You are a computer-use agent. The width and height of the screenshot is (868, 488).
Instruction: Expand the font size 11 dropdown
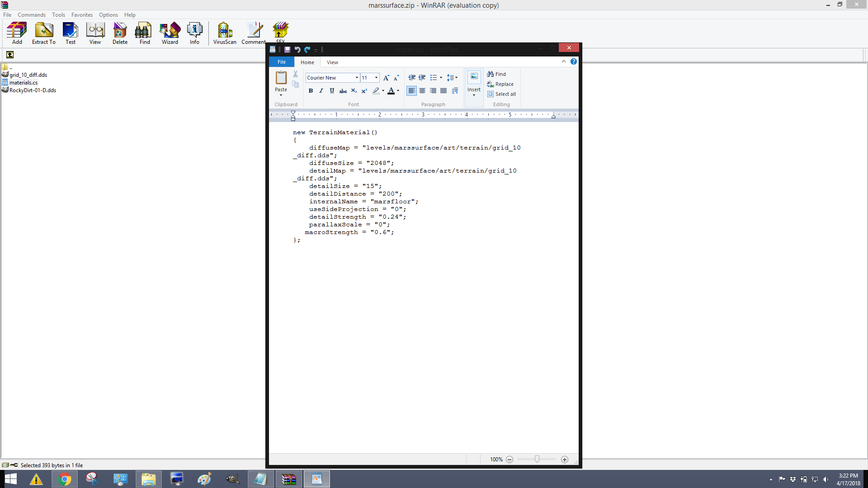376,78
